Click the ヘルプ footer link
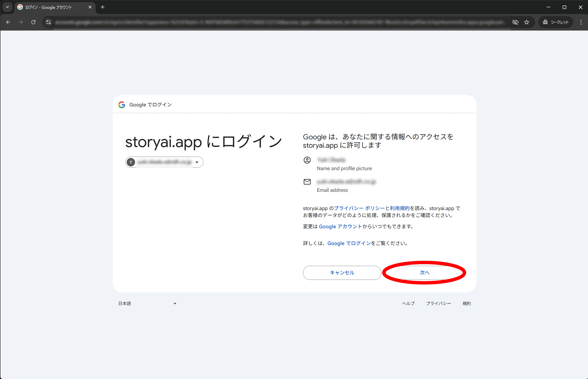Screen dimensions: 588x379 click(x=408, y=304)
